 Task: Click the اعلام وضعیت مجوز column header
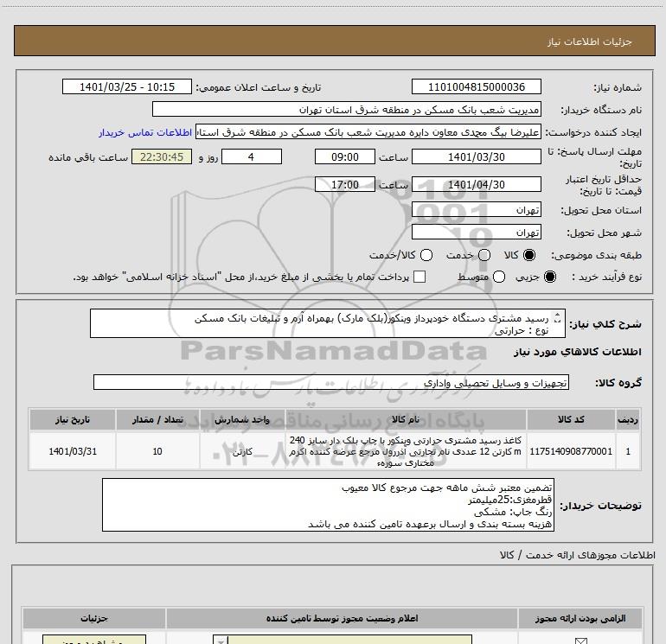point(342,618)
